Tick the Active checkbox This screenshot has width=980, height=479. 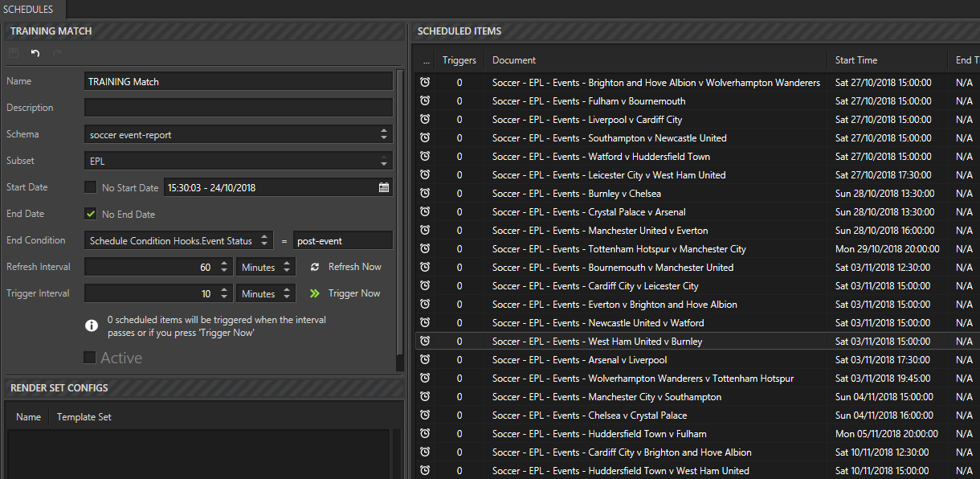coord(90,358)
